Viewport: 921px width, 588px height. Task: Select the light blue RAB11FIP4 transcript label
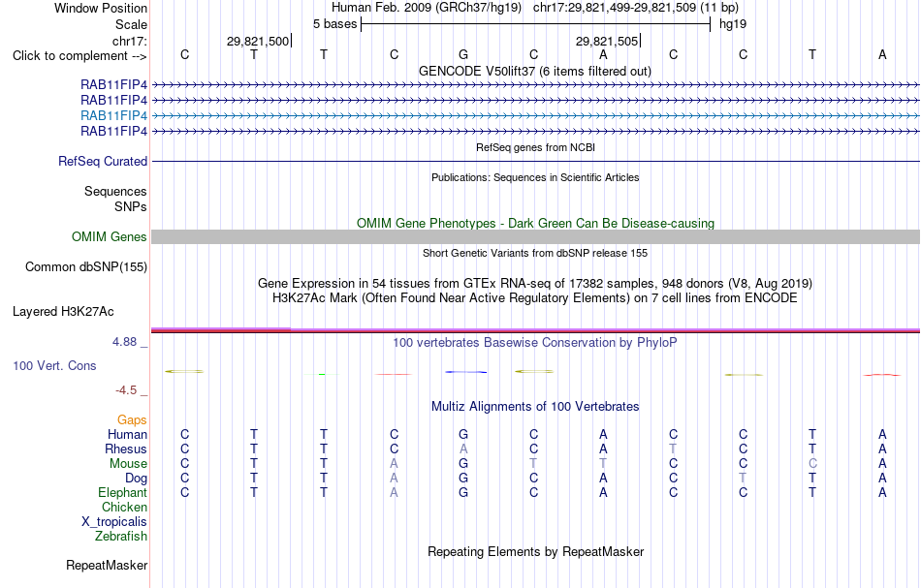(x=114, y=115)
